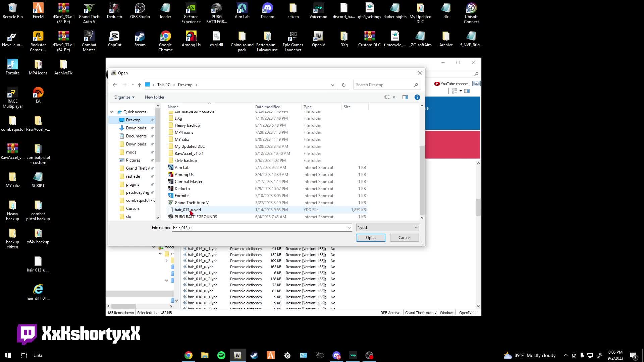Collapse the Quick access tree node
644x362 pixels.
[112, 112]
